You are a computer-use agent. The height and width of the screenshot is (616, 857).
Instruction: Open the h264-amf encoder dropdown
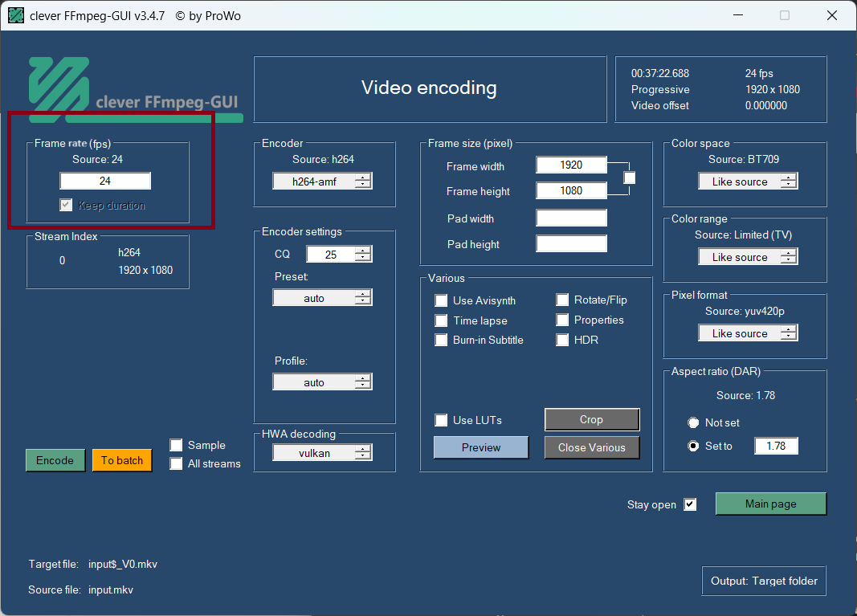322,181
